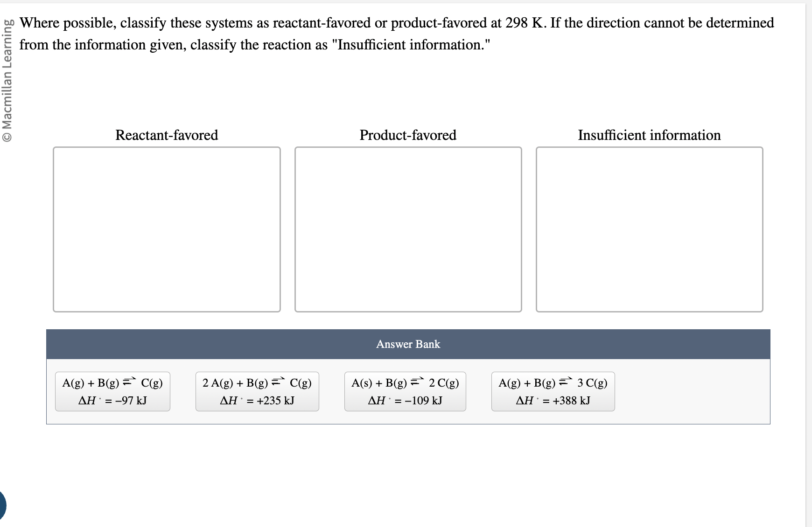Select the A(s) + B(g) ⇌ 2 C(g) reaction card

(x=405, y=392)
